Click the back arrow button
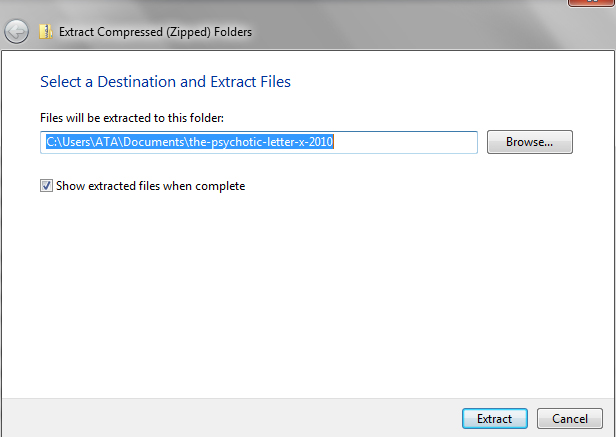616x437 pixels. tap(16, 32)
